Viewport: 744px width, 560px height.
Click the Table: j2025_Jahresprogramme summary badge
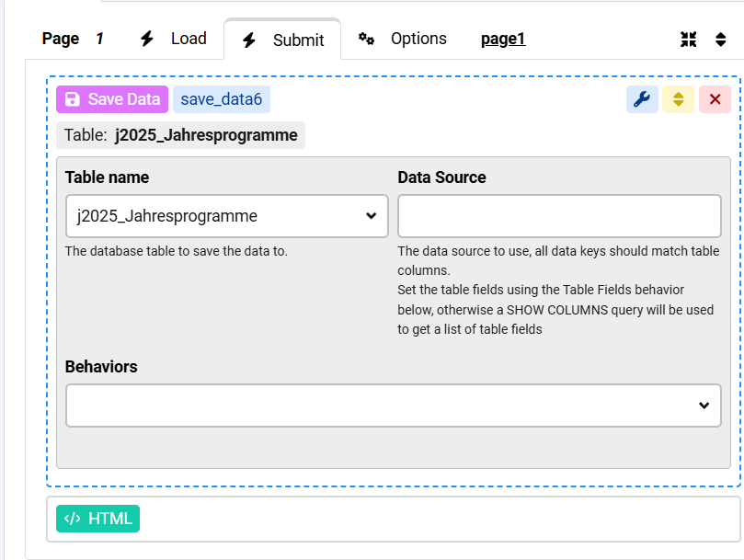coord(181,135)
